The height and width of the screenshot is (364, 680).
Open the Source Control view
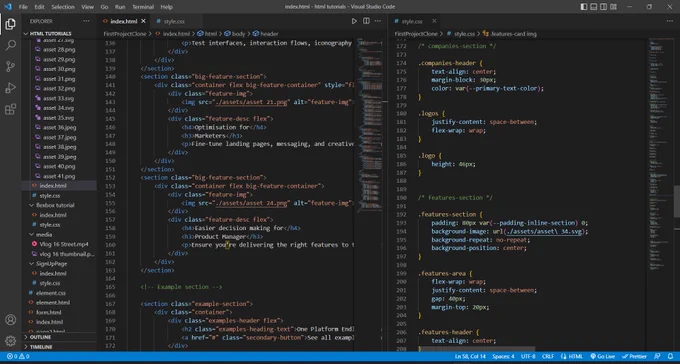(10, 66)
